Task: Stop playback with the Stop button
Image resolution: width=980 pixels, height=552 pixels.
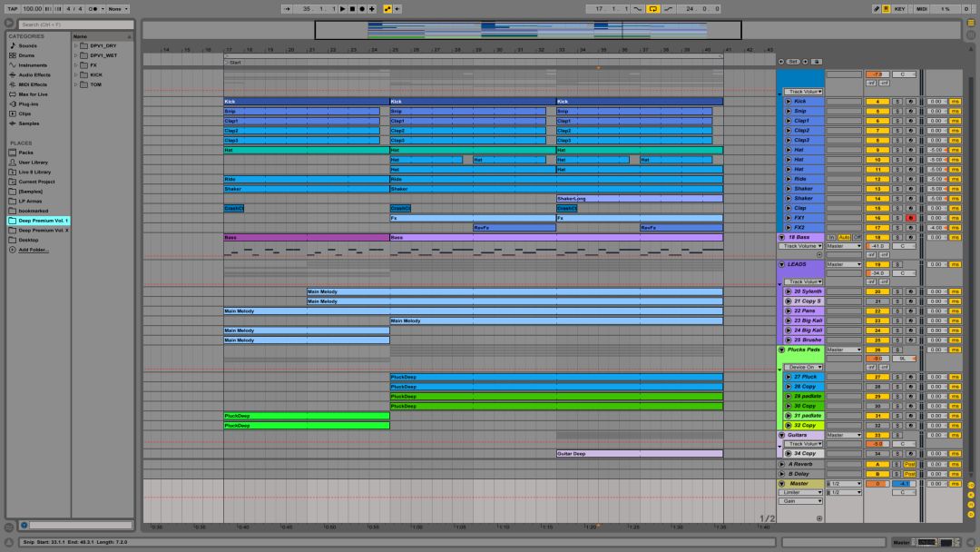Action: pyautogui.click(x=352, y=9)
